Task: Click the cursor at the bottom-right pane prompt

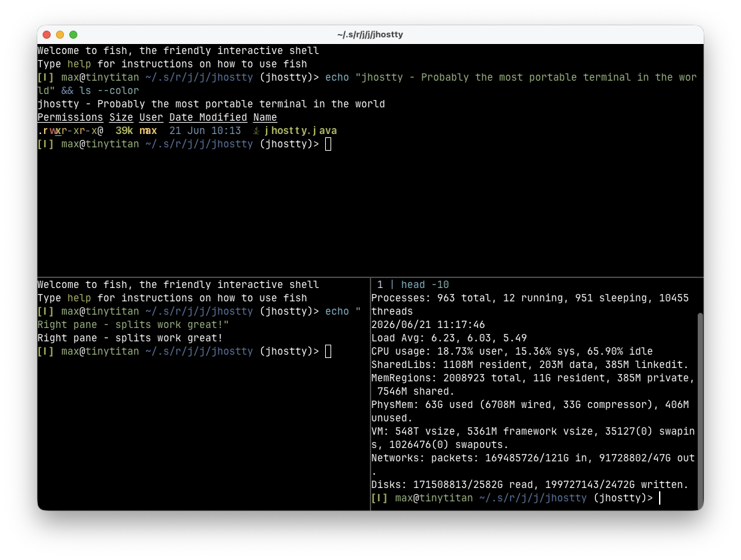Action: tap(660, 498)
